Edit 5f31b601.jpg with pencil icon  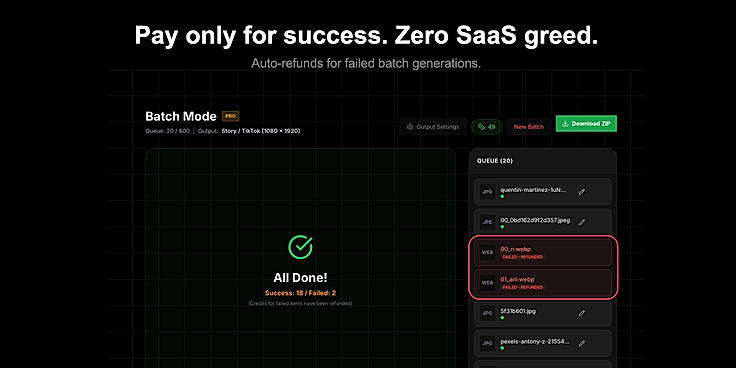(x=582, y=313)
